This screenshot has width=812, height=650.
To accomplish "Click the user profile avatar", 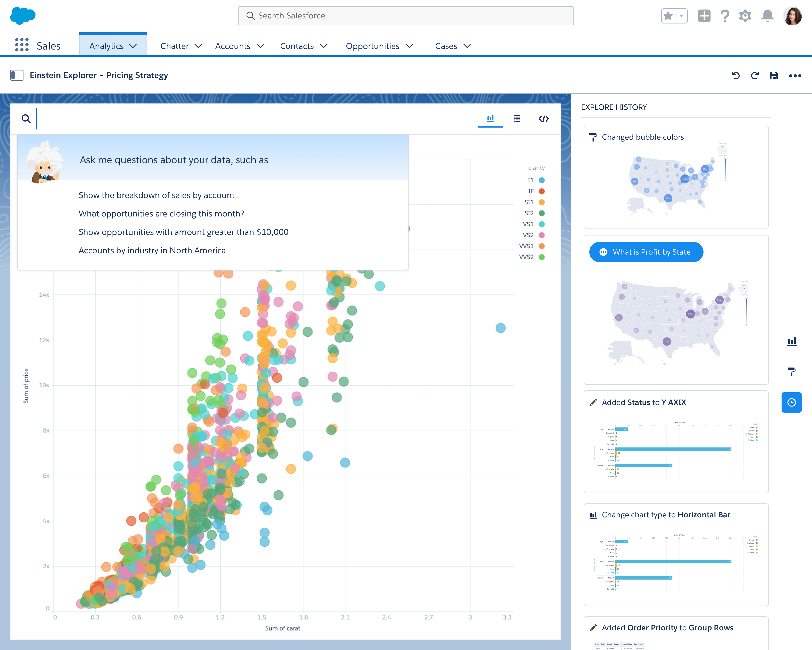I will pos(792,16).
